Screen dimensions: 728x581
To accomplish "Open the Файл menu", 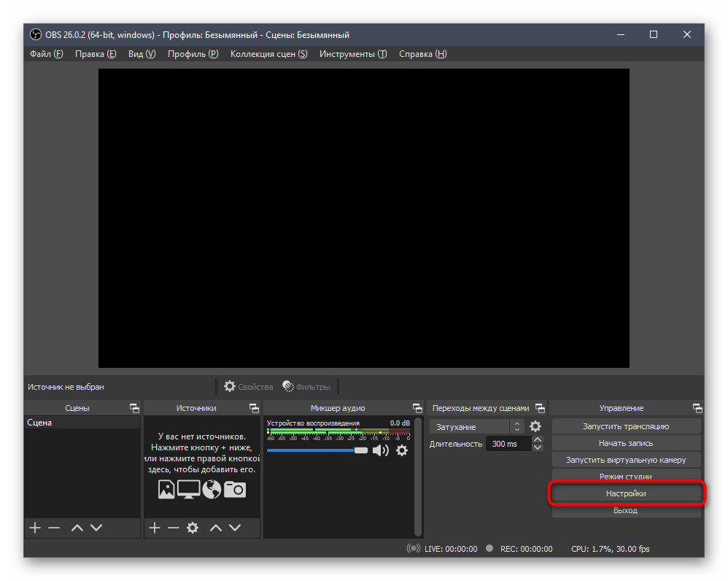I will tap(46, 54).
